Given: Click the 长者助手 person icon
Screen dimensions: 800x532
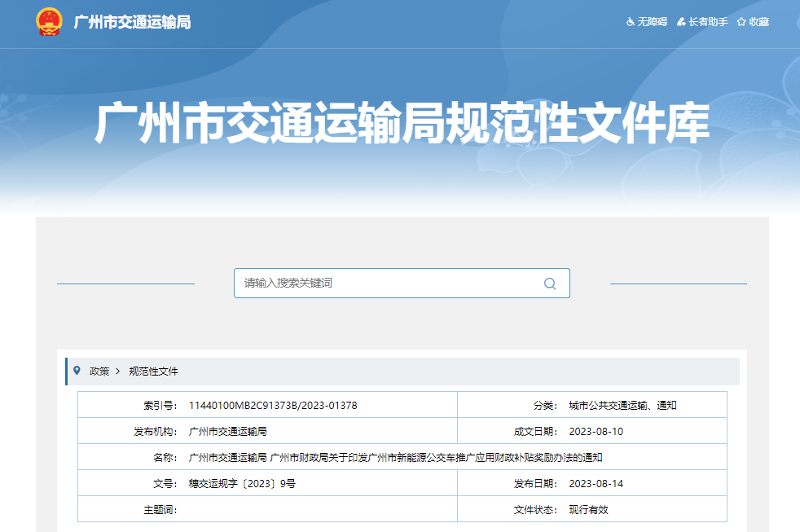Looking at the screenshot, I should pyautogui.click(x=681, y=22).
